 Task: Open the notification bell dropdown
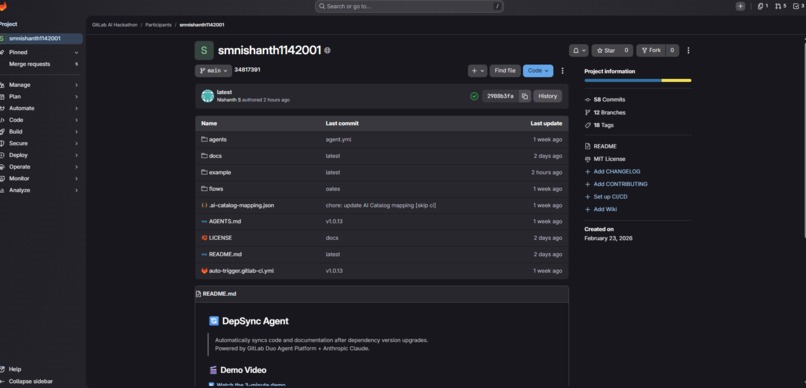point(579,50)
